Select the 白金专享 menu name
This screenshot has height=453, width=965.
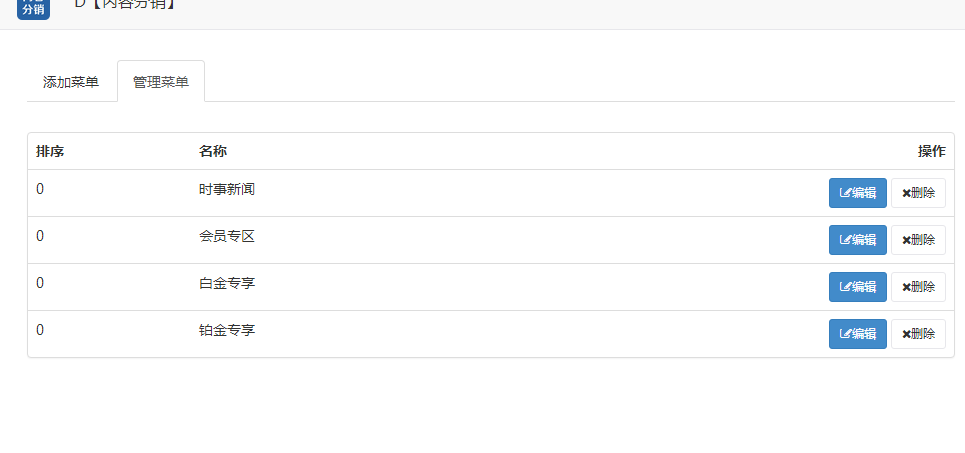(226, 284)
